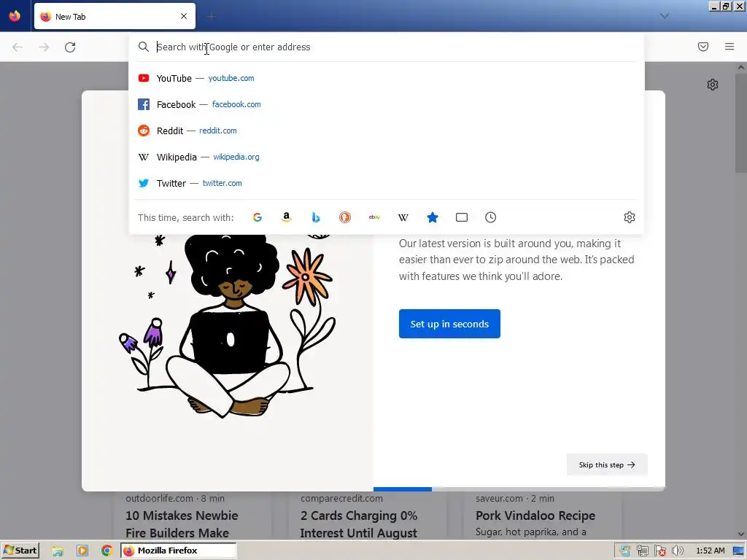Launch the media player taskbar icon
Screen dimensions: 747x560
(x=82, y=551)
